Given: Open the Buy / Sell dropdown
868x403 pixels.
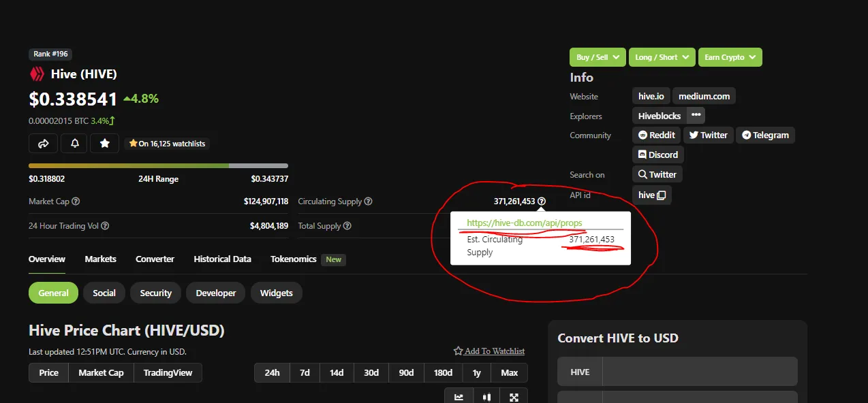Looking at the screenshot, I should pyautogui.click(x=598, y=57).
